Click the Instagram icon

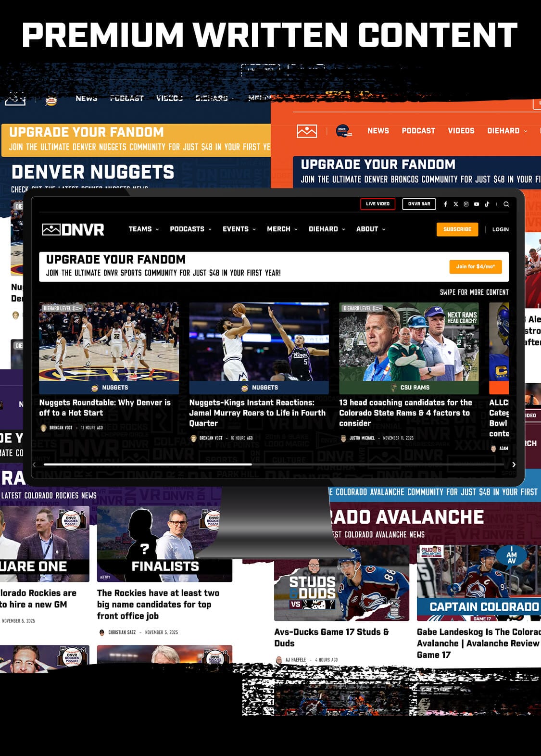pyautogui.click(x=466, y=204)
